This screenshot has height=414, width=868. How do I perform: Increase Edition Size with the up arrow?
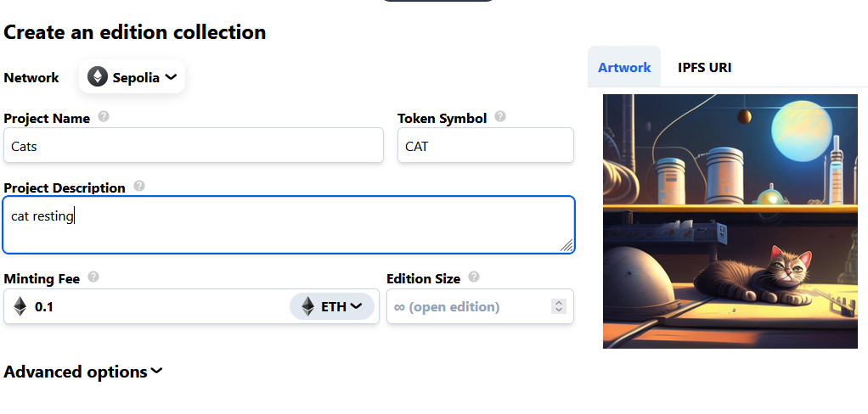[559, 302]
